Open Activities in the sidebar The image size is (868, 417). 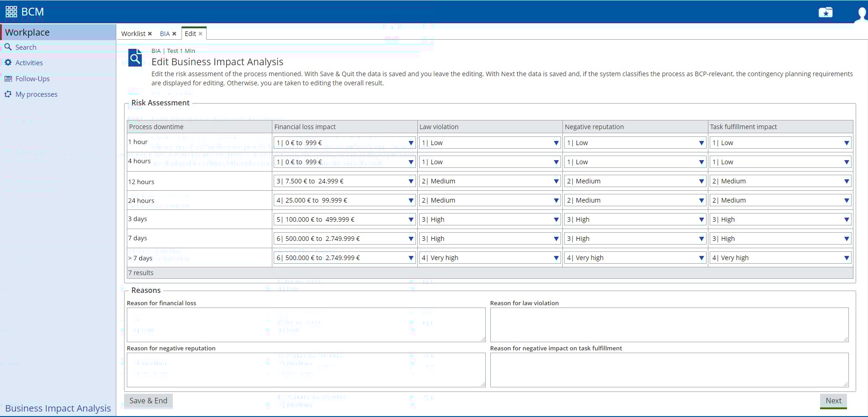29,63
